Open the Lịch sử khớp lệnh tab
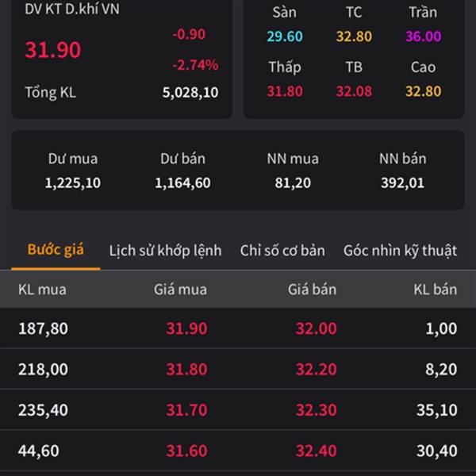The image size is (476, 476). pos(165,251)
